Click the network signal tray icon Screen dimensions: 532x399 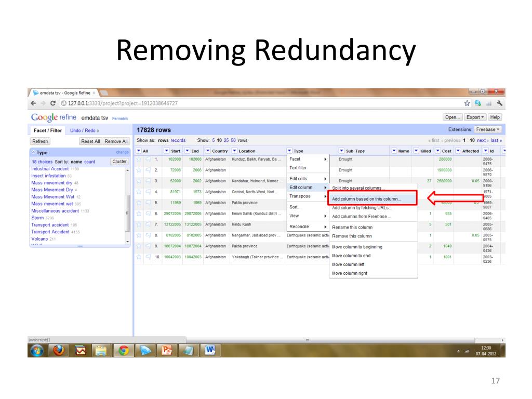coord(467,351)
